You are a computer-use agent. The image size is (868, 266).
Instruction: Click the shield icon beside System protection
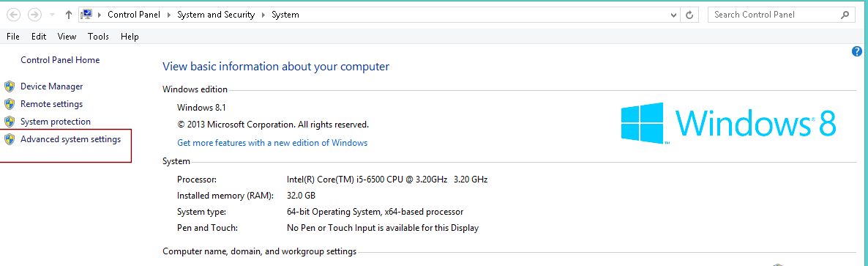pyautogui.click(x=10, y=122)
